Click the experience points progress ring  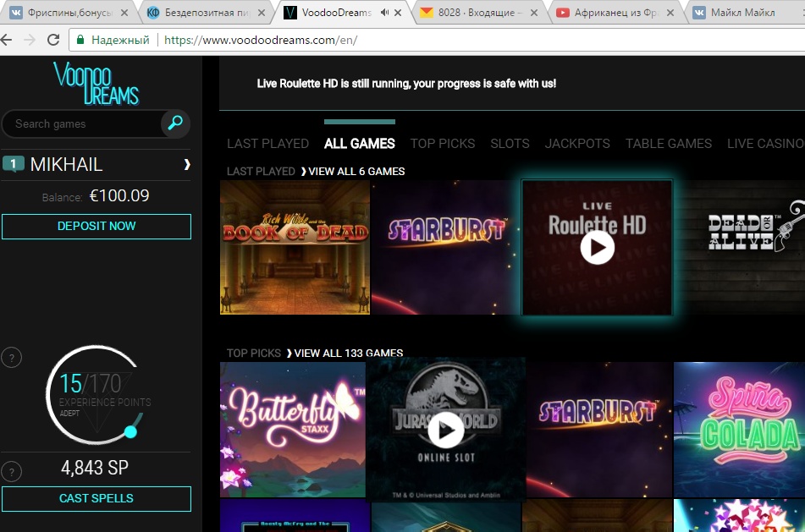pyautogui.click(x=94, y=395)
